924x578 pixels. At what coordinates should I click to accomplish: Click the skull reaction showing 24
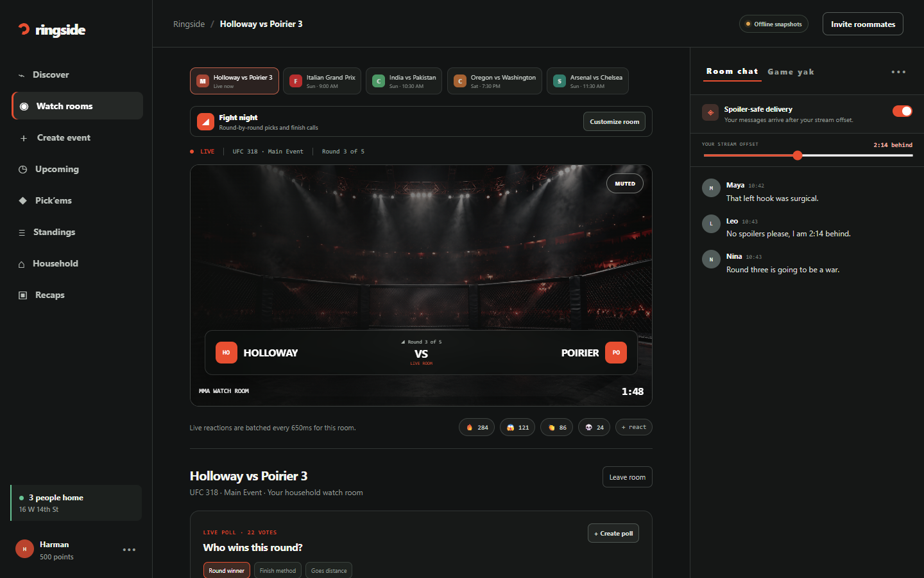click(594, 427)
